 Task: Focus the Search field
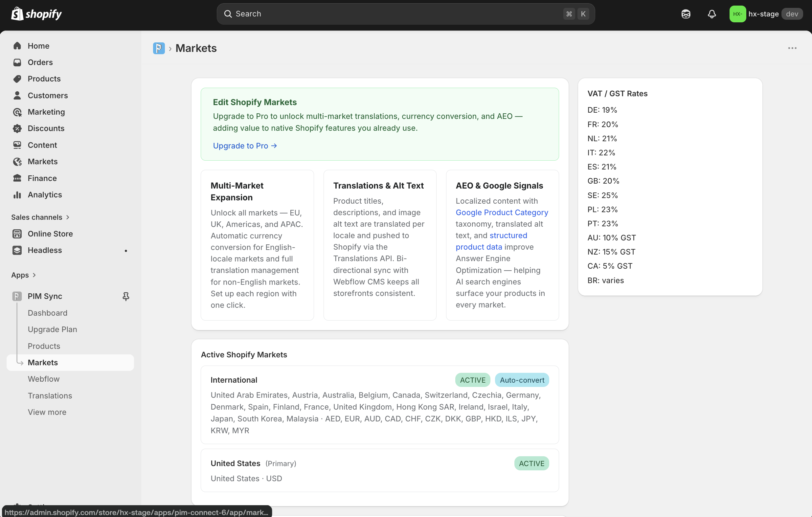(x=406, y=14)
